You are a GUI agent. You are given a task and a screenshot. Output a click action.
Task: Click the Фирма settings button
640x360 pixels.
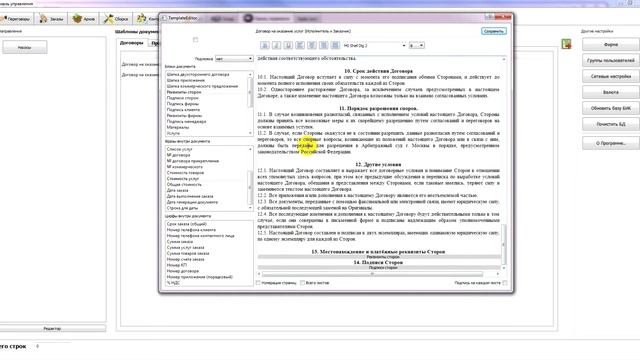tap(611, 44)
